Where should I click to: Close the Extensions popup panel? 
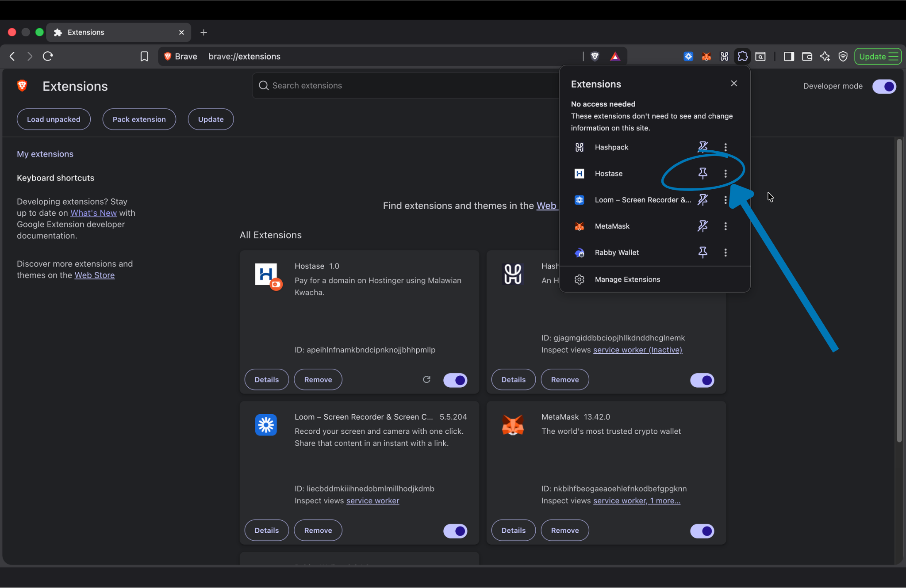[734, 84]
